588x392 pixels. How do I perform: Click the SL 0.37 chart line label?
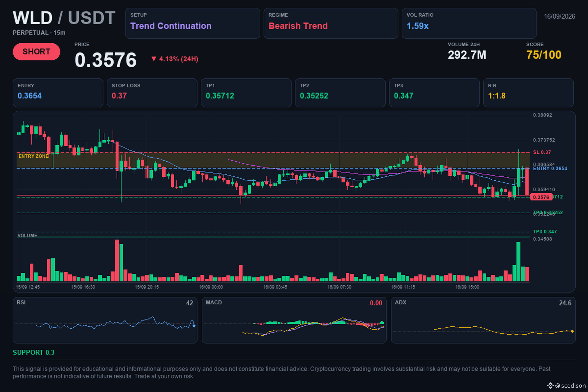542,152
